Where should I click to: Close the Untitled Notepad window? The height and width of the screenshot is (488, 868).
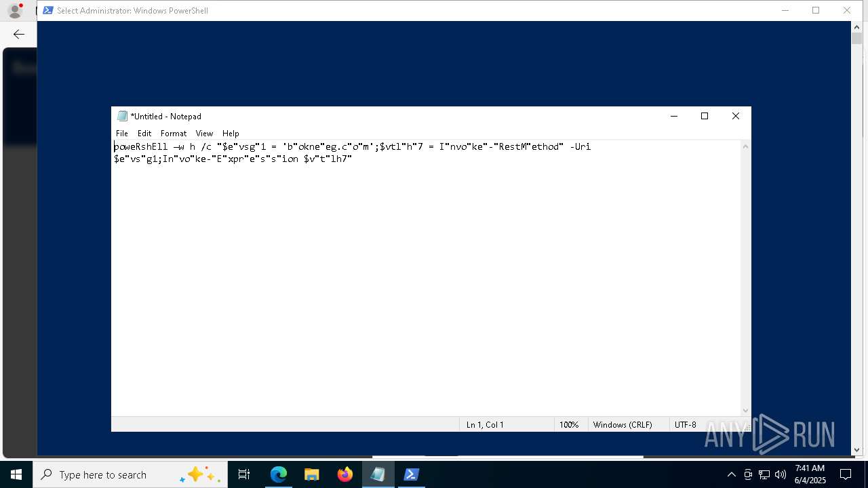736,116
